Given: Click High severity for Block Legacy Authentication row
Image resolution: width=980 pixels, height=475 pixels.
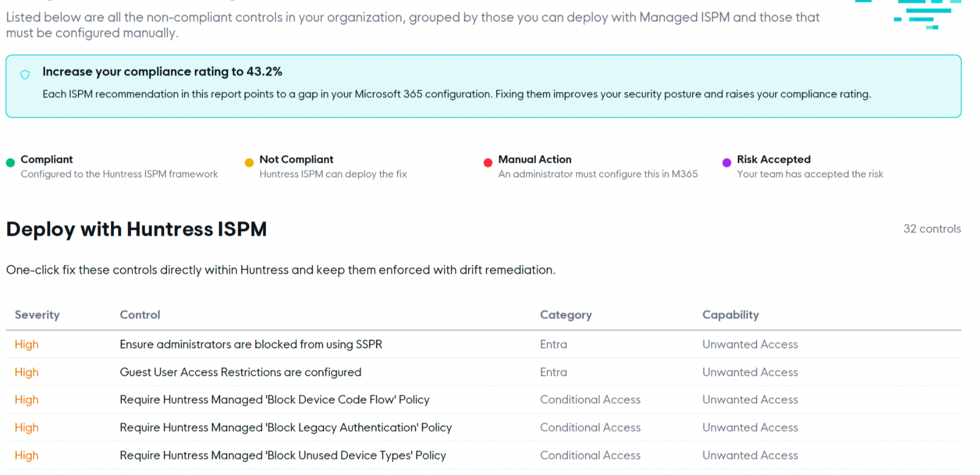Looking at the screenshot, I should pos(26,427).
